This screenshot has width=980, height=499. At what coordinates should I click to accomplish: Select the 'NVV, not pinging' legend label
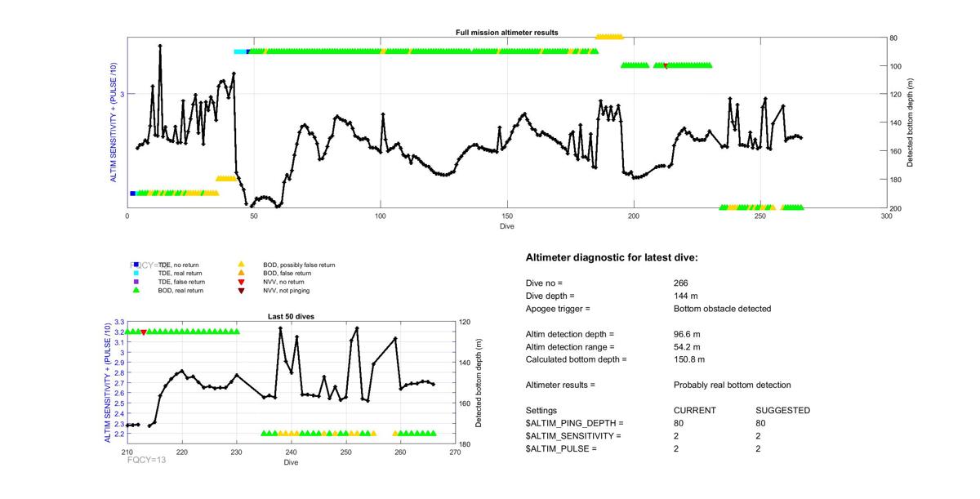pos(286,290)
